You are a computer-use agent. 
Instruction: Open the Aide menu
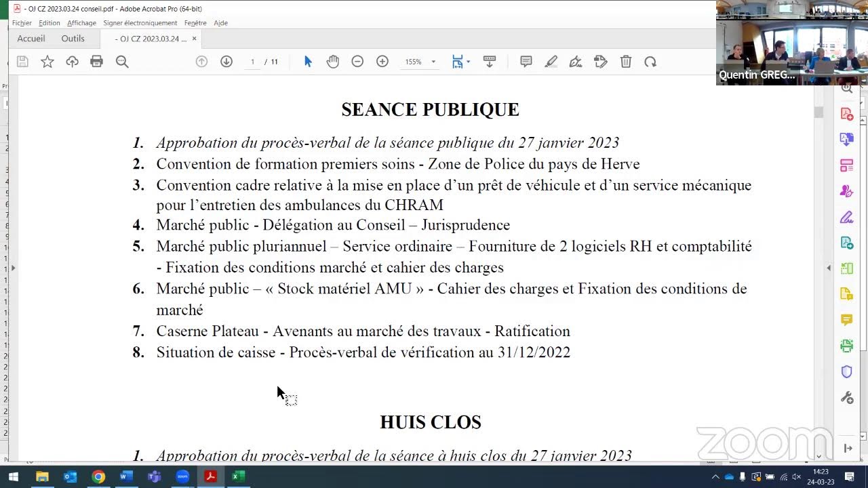pos(220,23)
